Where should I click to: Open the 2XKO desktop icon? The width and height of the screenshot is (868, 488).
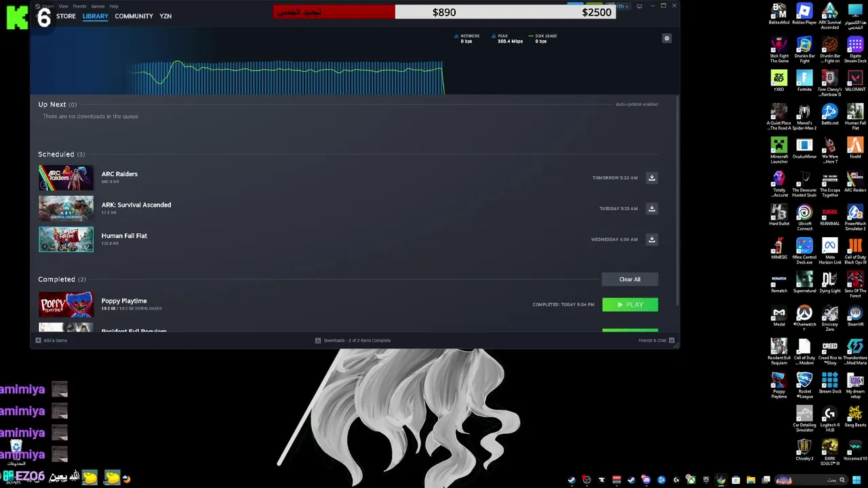pyautogui.click(x=779, y=81)
